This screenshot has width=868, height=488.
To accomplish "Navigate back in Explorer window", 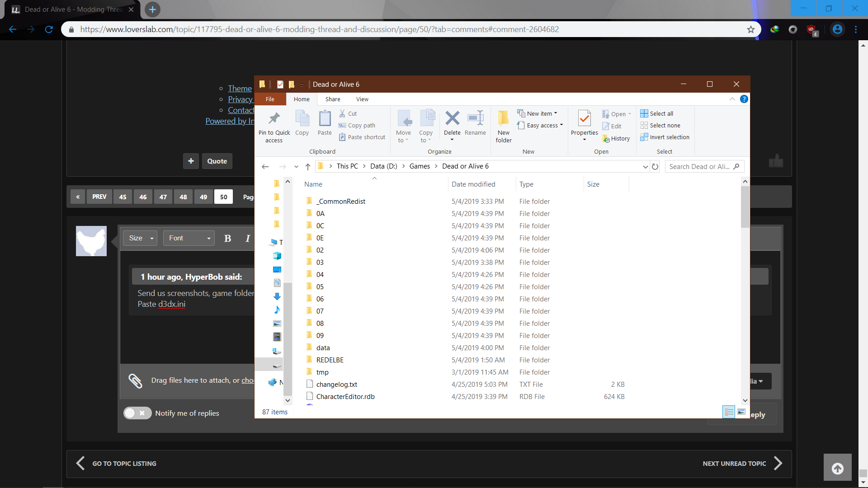I will (x=265, y=166).
